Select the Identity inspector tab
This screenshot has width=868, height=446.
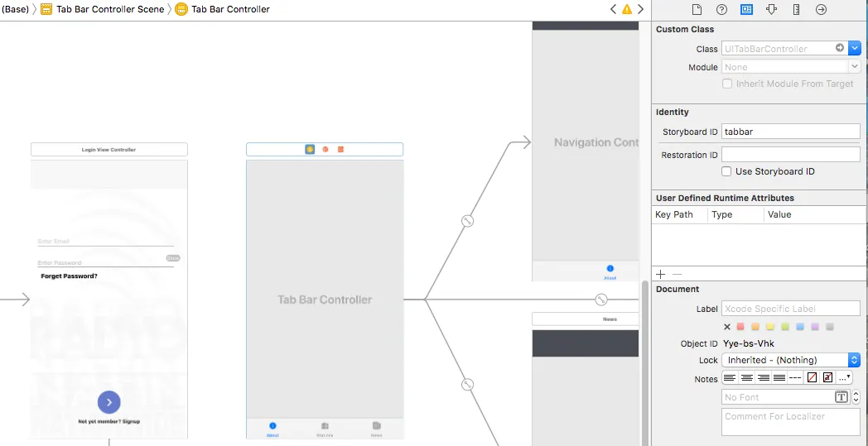746,9
